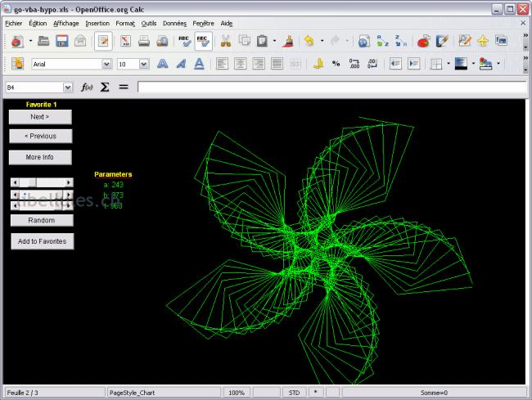Open the Styles and Formatting icon

[17, 64]
